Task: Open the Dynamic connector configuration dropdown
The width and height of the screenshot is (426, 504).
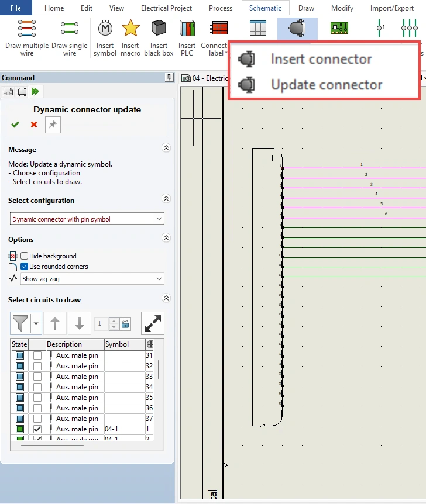Action: click(87, 219)
